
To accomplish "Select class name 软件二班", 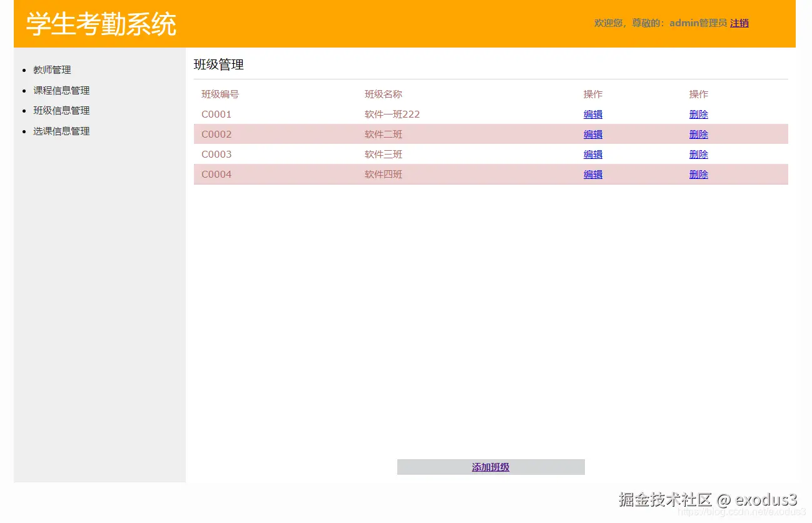I will (383, 135).
